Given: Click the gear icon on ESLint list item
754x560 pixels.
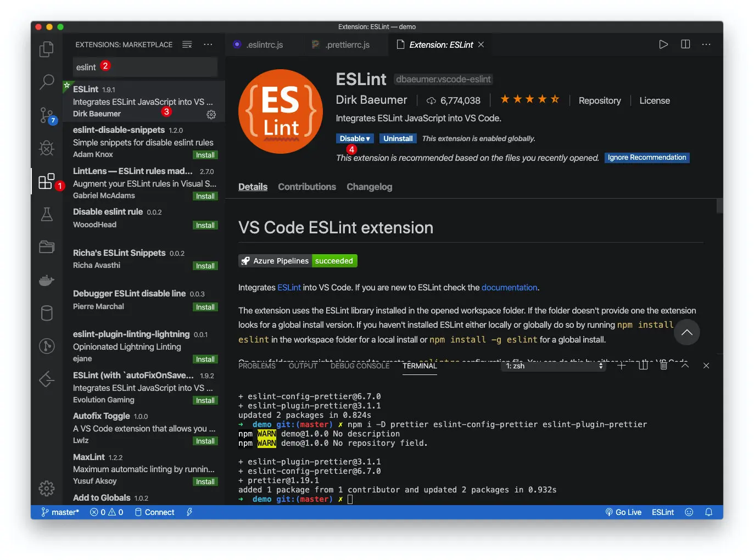Looking at the screenshot, I should (211, 114).
